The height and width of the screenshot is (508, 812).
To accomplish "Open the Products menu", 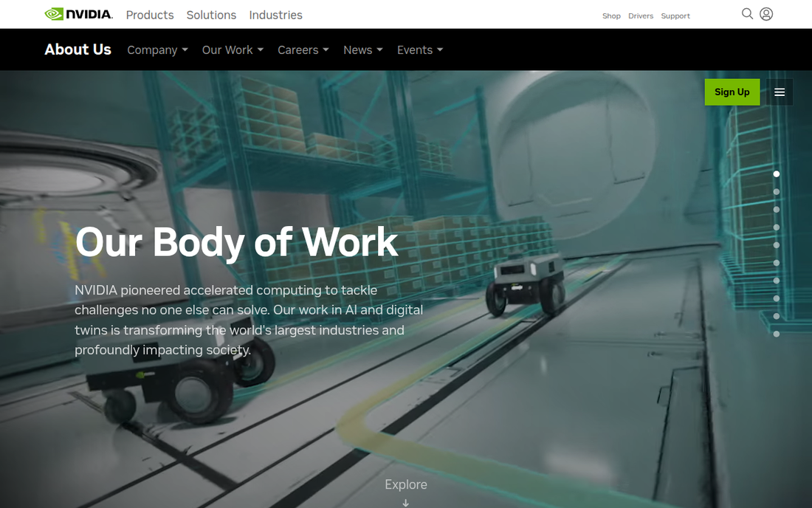I will coord(150,15).
